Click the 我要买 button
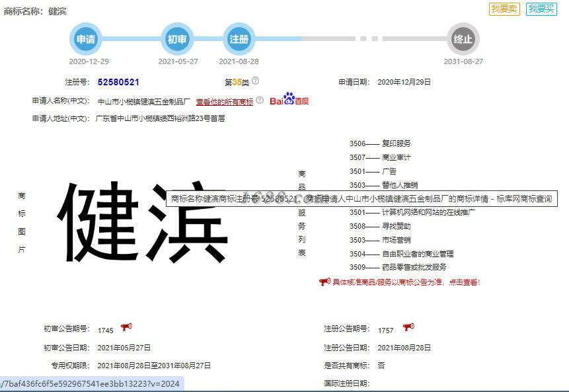 (541, 9)
